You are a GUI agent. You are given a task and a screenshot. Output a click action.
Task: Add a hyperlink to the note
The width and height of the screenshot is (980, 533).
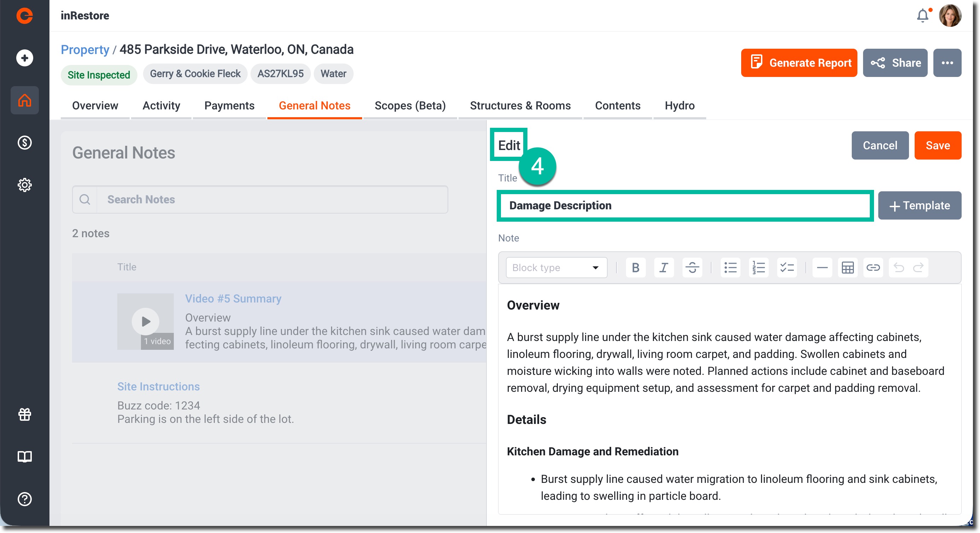873,268
